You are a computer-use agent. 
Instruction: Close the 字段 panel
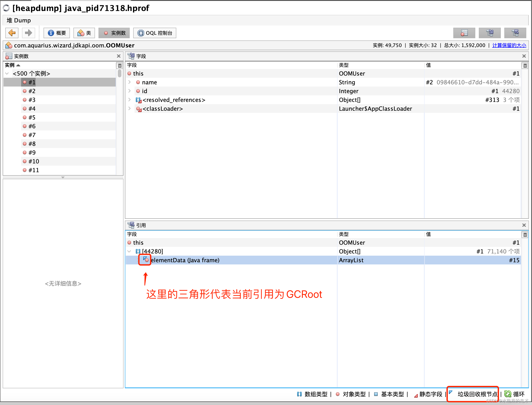click(524, 56)
